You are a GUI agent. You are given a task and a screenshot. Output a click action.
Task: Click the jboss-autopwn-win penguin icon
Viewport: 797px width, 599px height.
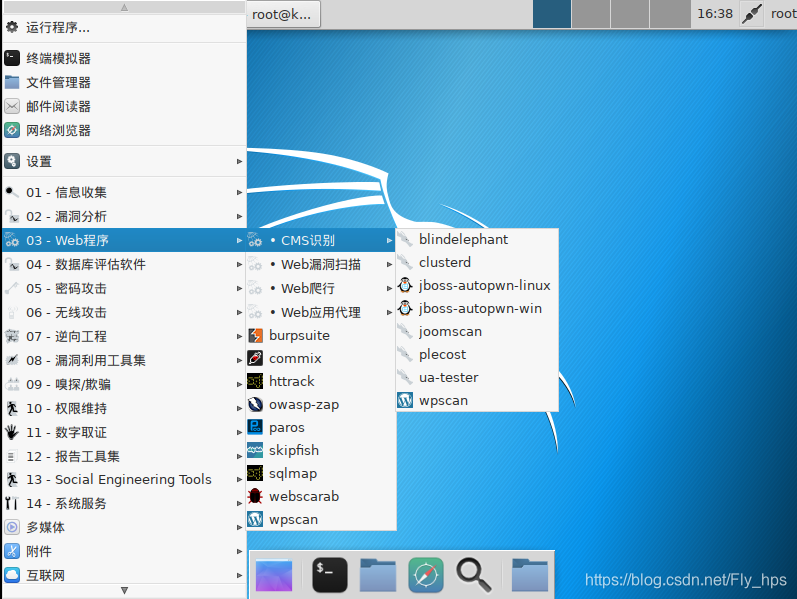(x=405, y=308)
